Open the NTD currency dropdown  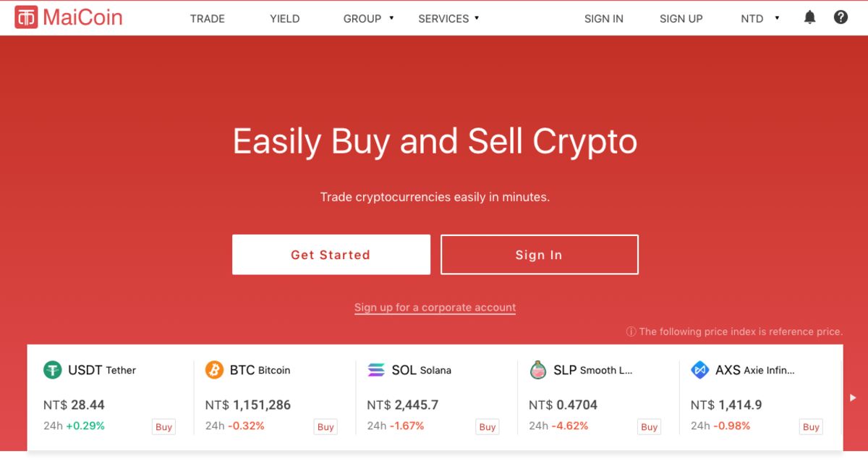pos(760,19)
